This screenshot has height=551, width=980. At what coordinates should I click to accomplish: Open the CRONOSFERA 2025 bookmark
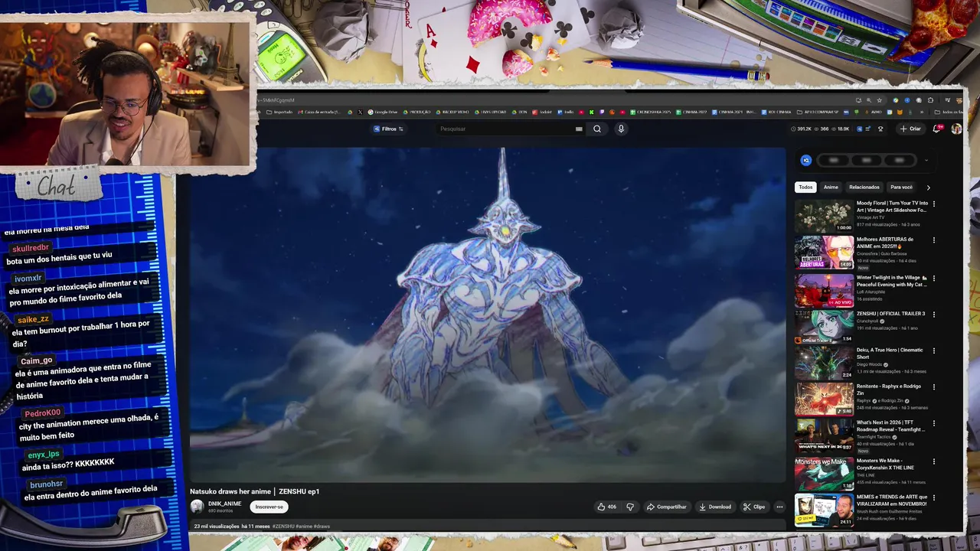pos(651,112)
